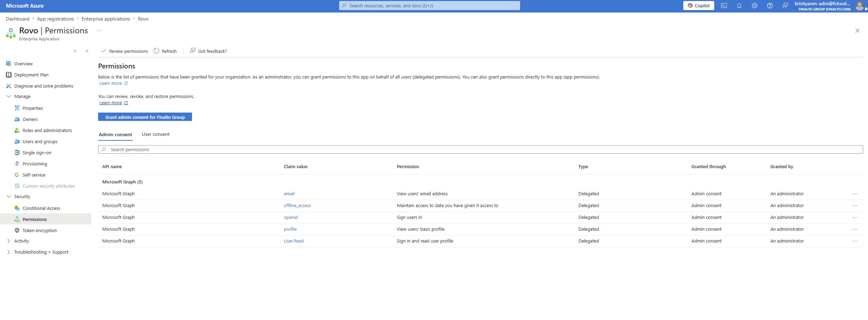Switch to the User consent tab
Screen dimensions: 868x320
point(156,134)
